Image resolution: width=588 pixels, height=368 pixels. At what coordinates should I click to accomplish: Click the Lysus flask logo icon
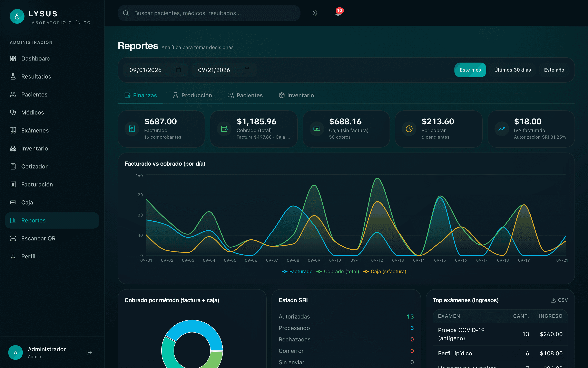pyautogui.click(x=17, y=17)
